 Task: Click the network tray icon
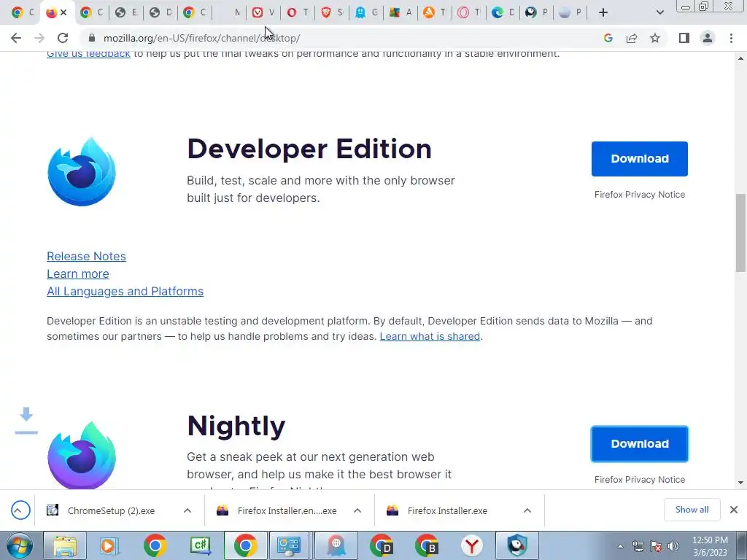pyautogui.click(x=638, y=546)
